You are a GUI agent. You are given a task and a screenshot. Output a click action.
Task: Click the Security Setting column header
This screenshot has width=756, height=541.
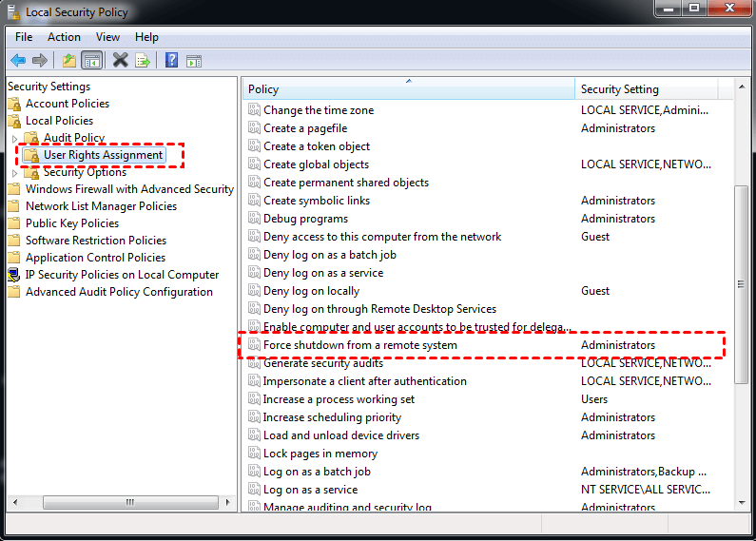tap(647, 89)
